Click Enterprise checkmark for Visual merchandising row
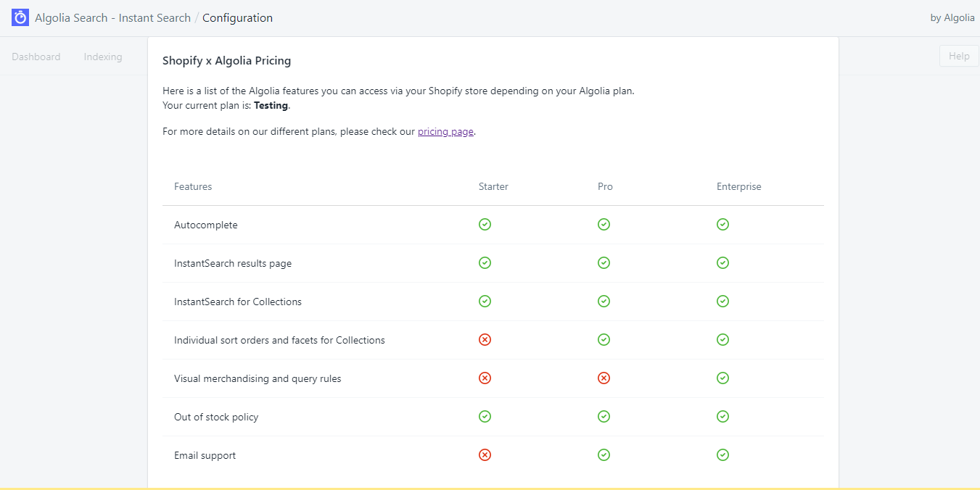Viewport: 980px width, 490px height. [x=722, y=378]
